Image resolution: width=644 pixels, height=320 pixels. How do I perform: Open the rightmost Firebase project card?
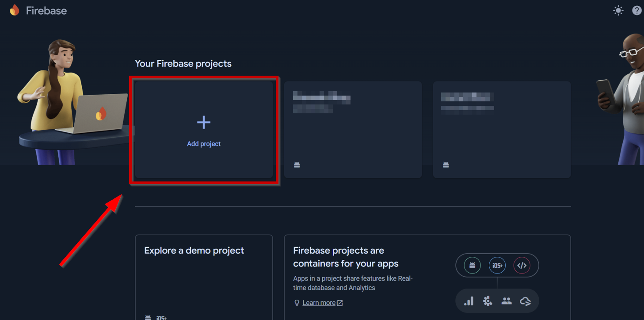[502, 129]
